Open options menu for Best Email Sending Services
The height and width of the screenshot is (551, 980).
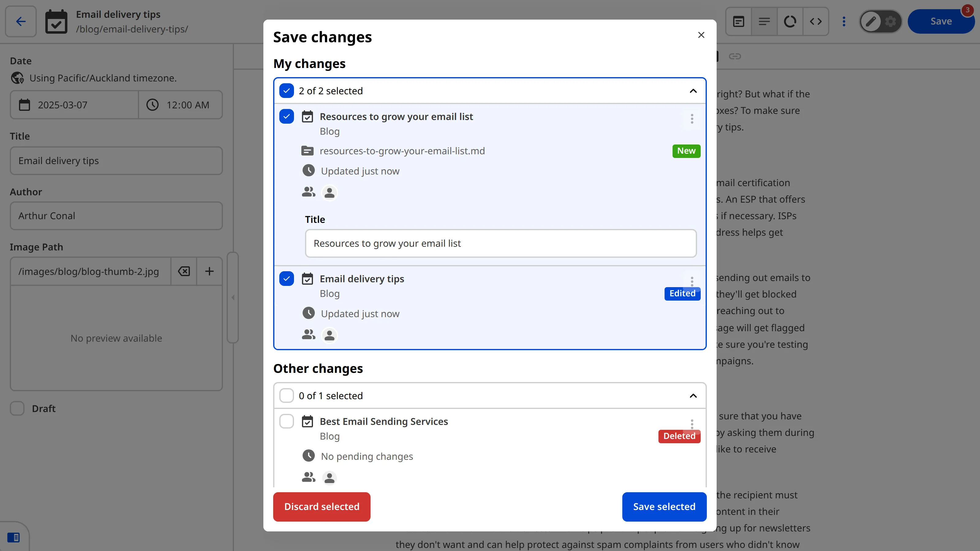pyautogui.click(x=692, y=424)
